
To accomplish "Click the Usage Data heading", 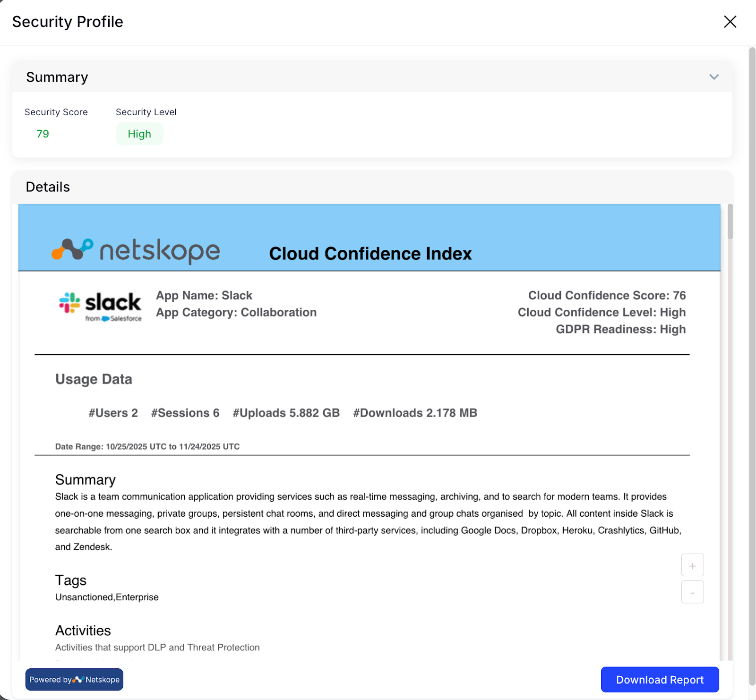I will tap(93, 379).
